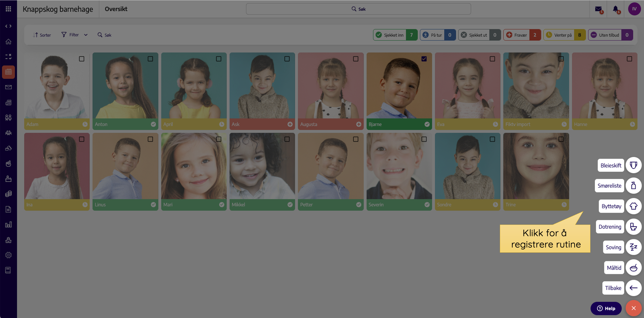Click the Smøreliste sunscreen bottle icon
This screenshot has width=644, height=318.
pos(634,186)
